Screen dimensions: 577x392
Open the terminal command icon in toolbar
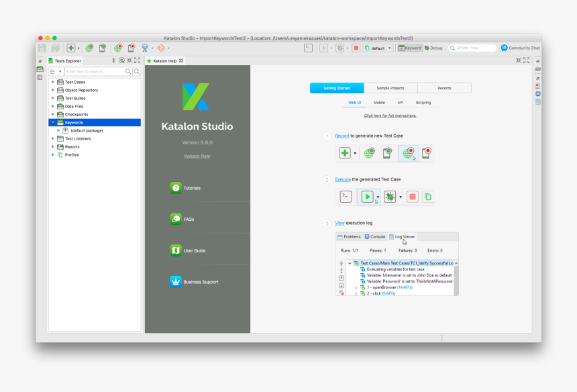308,48
